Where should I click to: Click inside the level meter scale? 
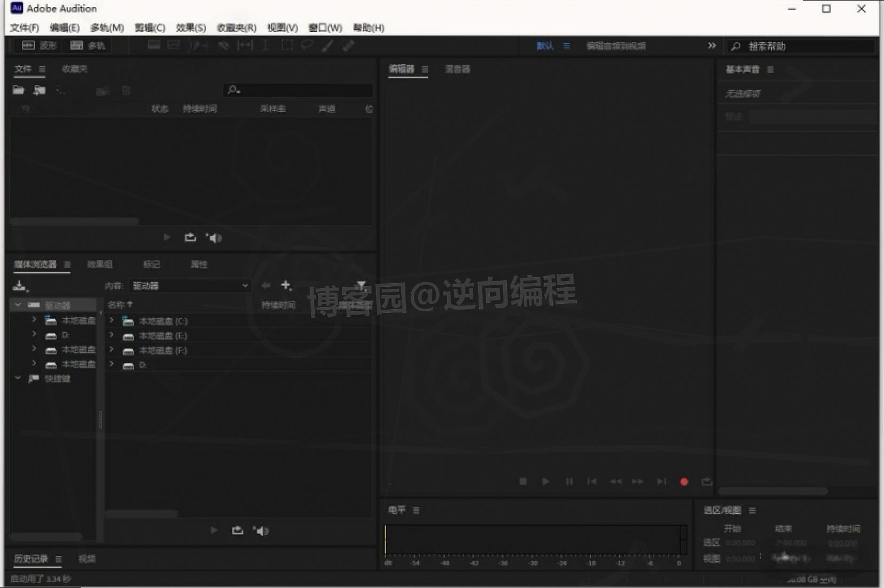click(534, 539)
